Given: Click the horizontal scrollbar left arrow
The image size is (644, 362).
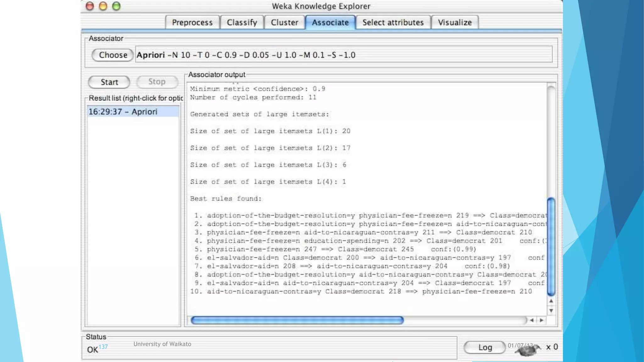Looking at the screenshot, I should tap(532, 320).
